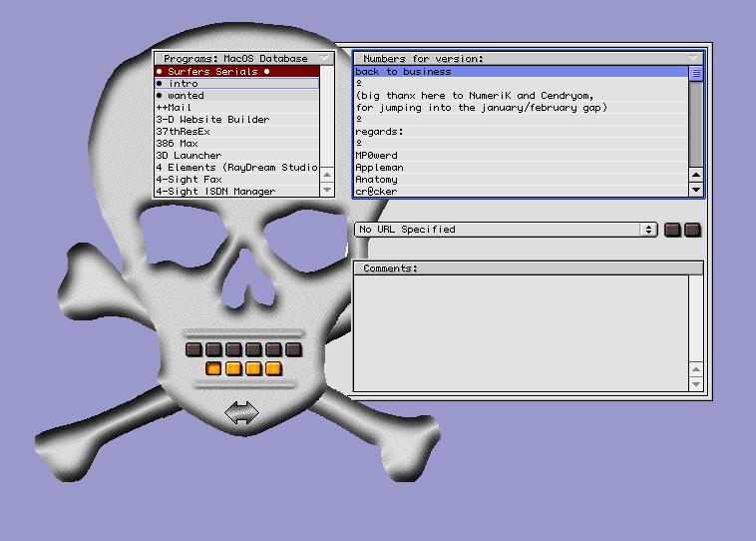
Task: Select the back to business row
Action: coord(522,72)
